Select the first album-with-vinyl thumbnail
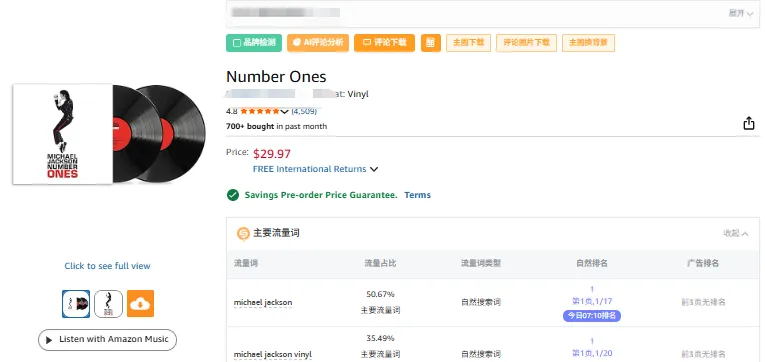The image size is (765, 362). pyautogui.click(x=76, y=303)
